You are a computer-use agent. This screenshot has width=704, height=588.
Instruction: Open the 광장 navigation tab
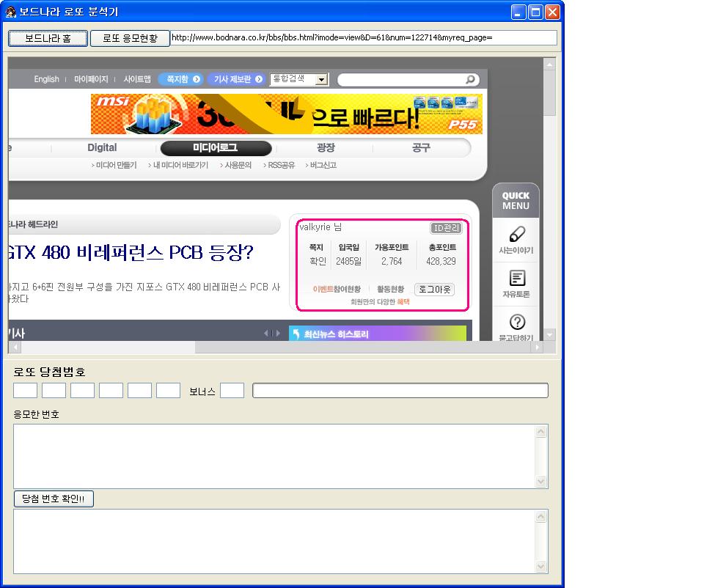coord(326,148)
